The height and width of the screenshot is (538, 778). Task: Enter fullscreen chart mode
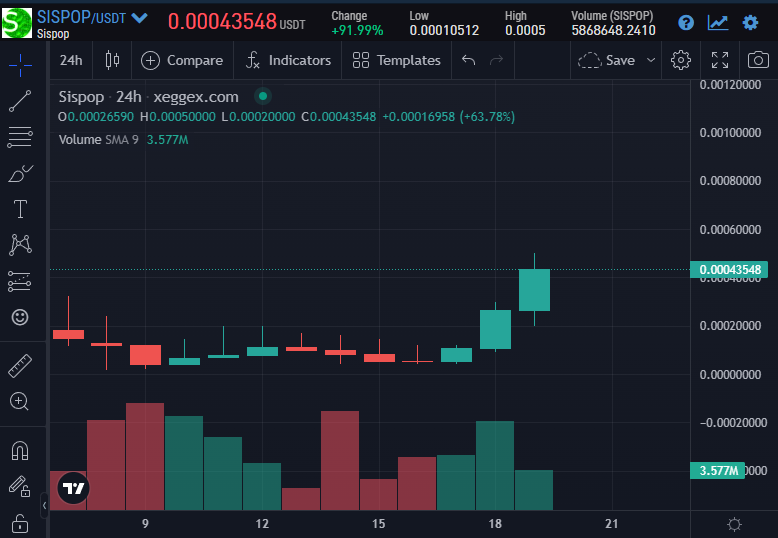720,61
